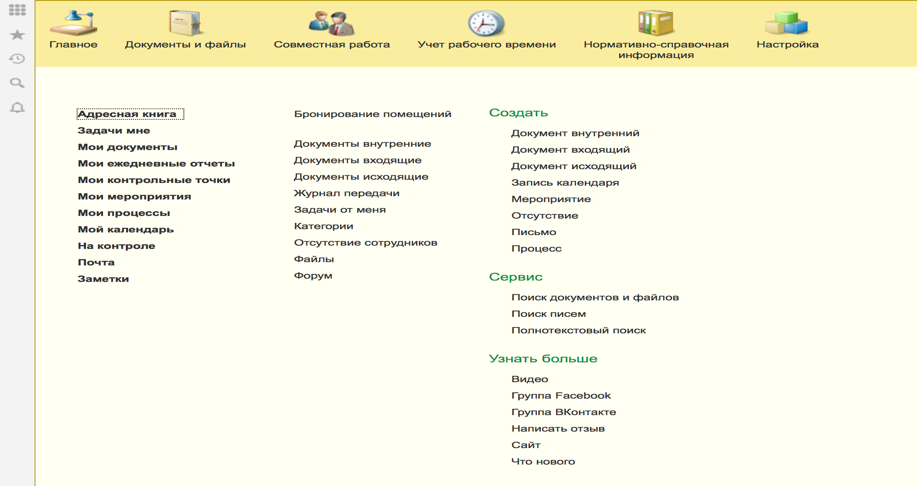The image size is (917, 486).
Task: Open Бронирование помещений
Action: (x=373, y=114)
